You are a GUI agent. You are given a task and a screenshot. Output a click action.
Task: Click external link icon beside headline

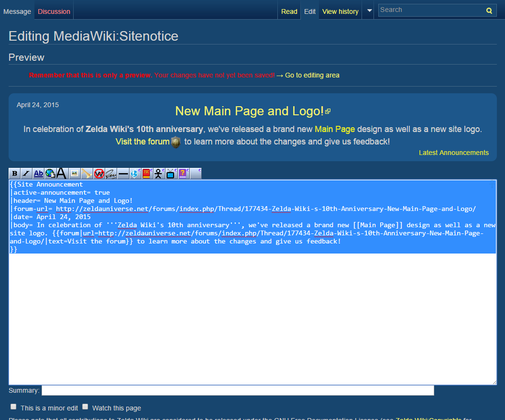328,111
